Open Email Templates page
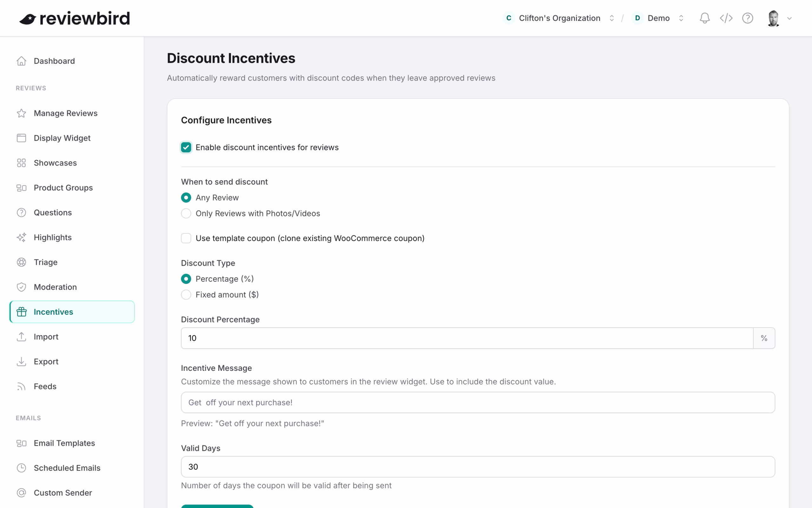The width and height of the screenshot is (812, 508). pyautogui.click(x=72, y=443)
